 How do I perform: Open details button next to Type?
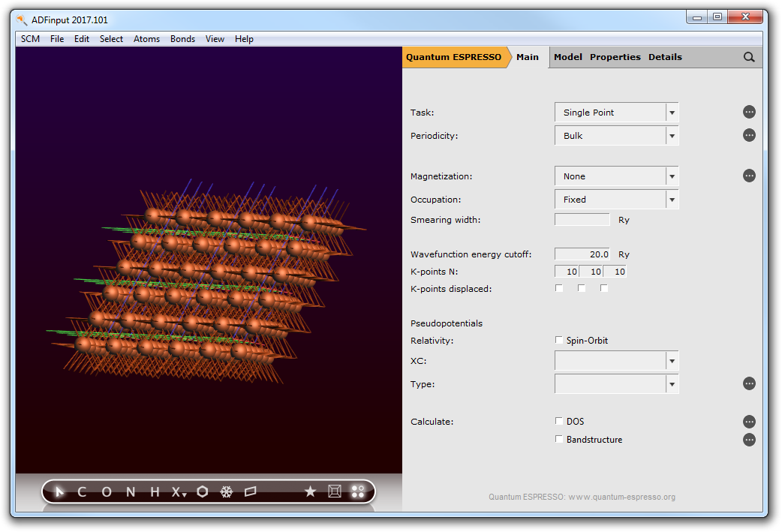pos(749,383)
